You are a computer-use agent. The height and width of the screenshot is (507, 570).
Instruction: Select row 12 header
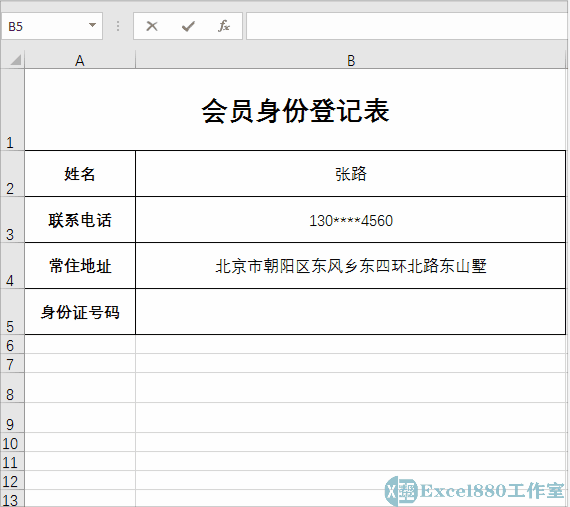[x=12, y=480]
